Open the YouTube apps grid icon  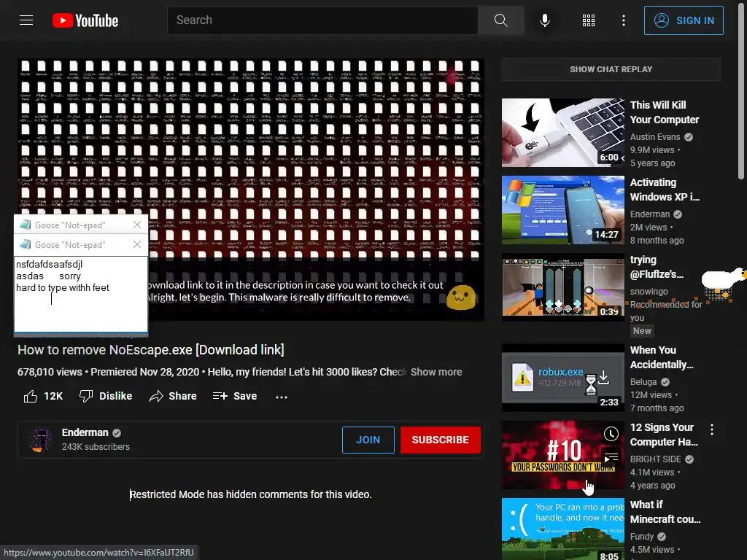(x=589, y=20)
